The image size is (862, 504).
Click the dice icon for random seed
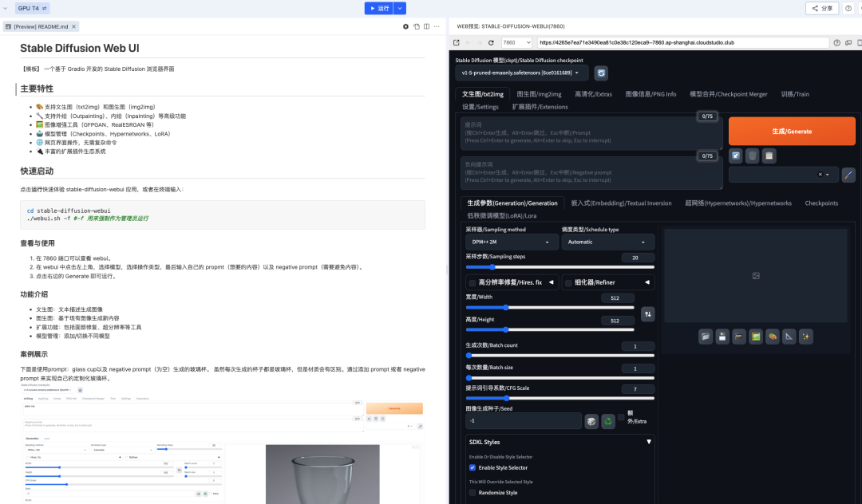click(x=591, y=421)
